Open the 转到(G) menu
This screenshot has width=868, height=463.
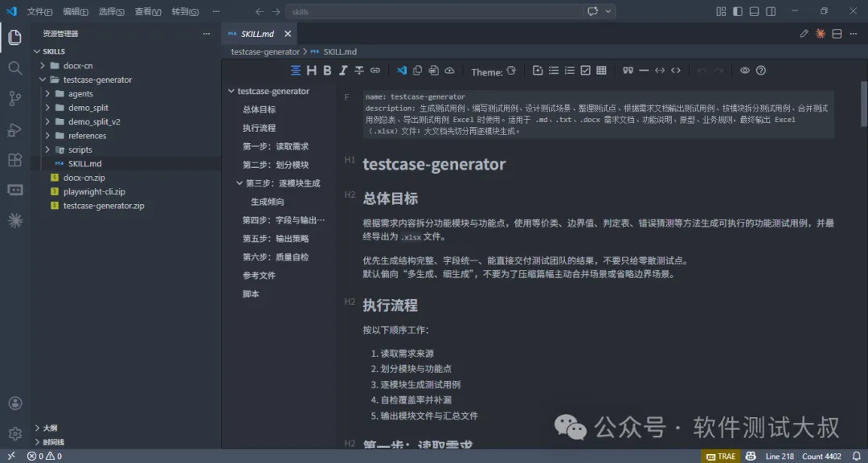click(185, 11)
